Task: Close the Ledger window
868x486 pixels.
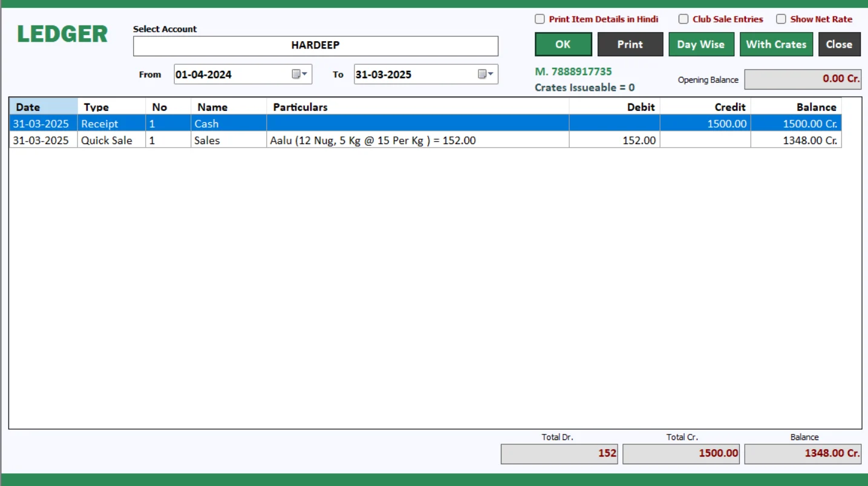Action: (x=839, y=44)
